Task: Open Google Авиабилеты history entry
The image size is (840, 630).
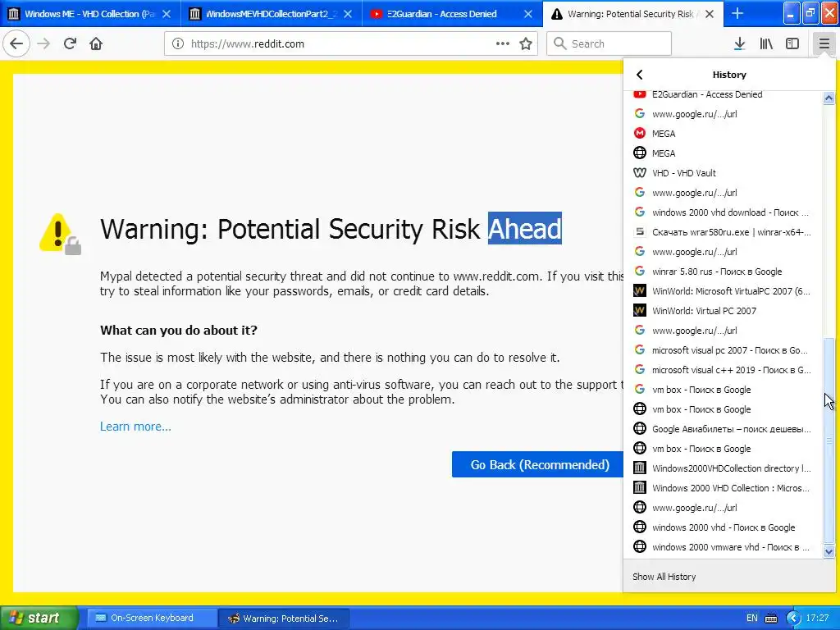Action: point(724,429)
